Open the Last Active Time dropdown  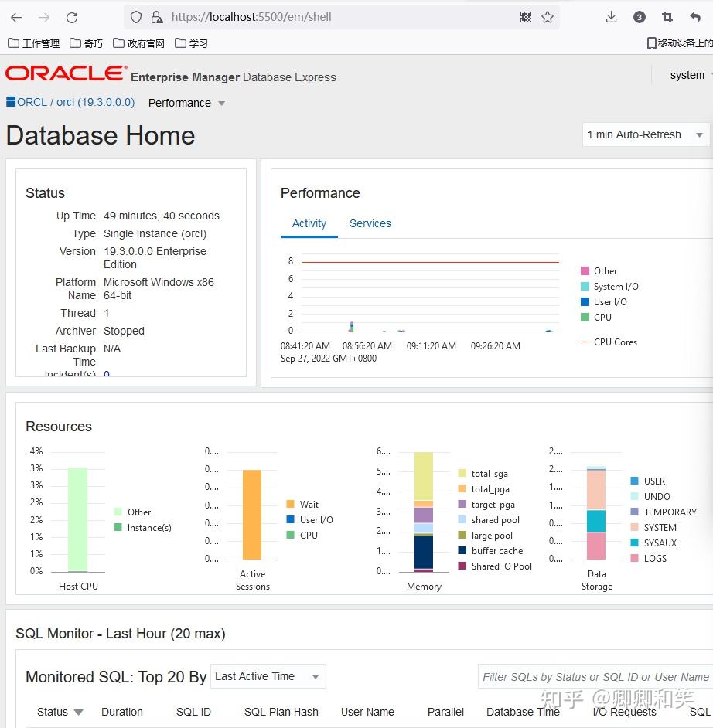268,676
